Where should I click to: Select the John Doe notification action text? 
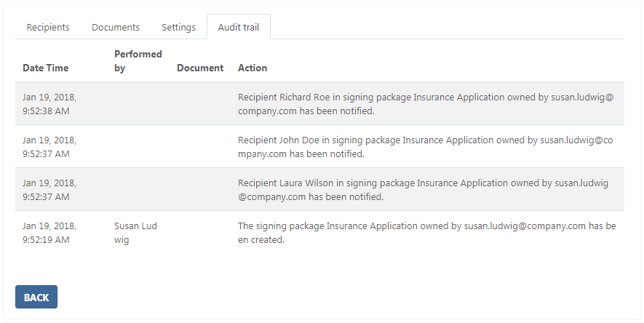click(426, 147)
